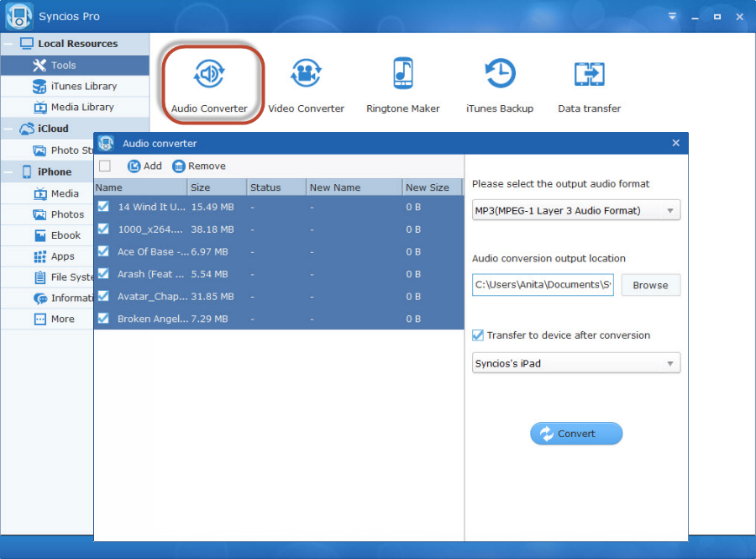Sort by the Status column header

pos(276,187)
